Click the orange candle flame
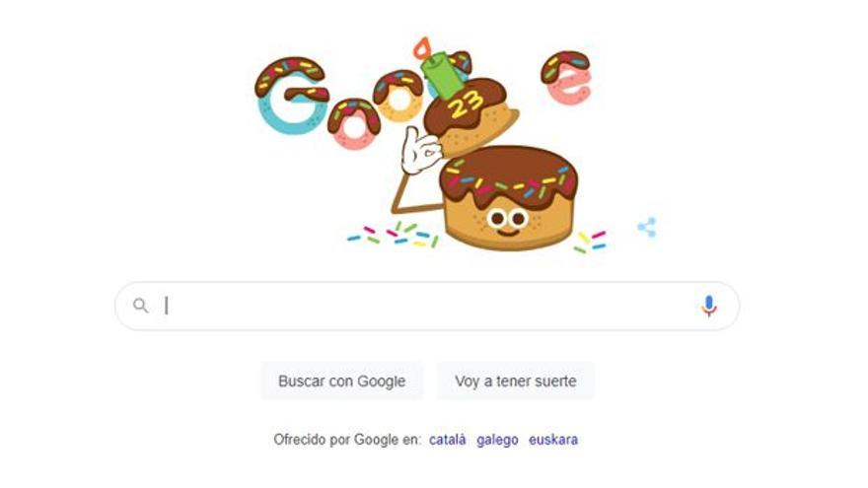Screen dimensions: 868x488 pyautogui.click(x=422, y=48)
